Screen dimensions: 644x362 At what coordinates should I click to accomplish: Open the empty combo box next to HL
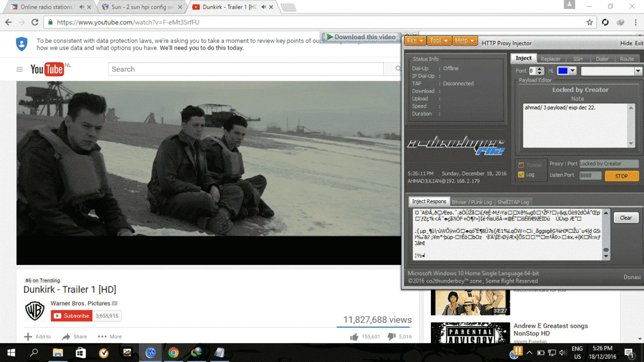611,71
